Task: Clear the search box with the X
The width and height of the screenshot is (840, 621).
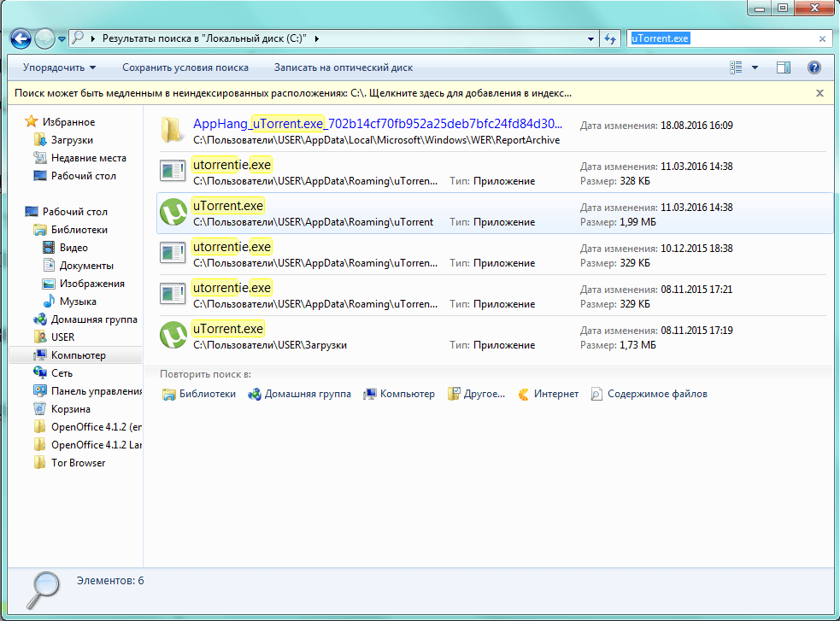Action: click(x=822, y=38)
